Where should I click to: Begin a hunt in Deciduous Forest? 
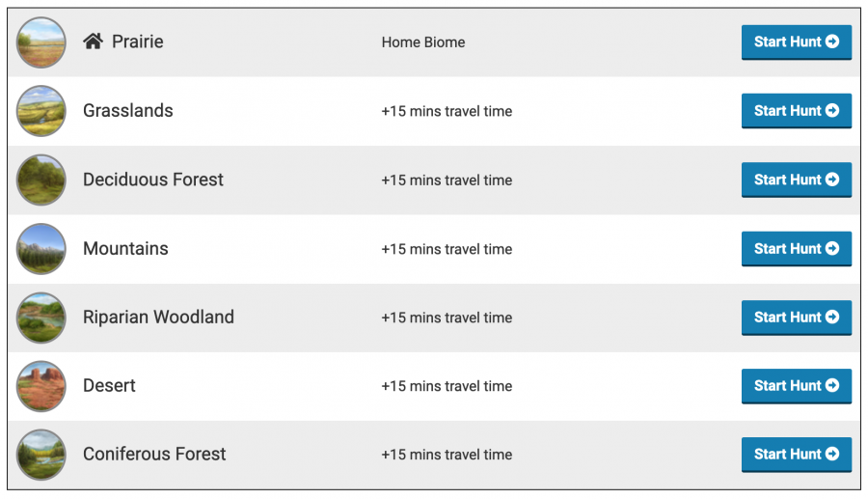coord(796,180)
